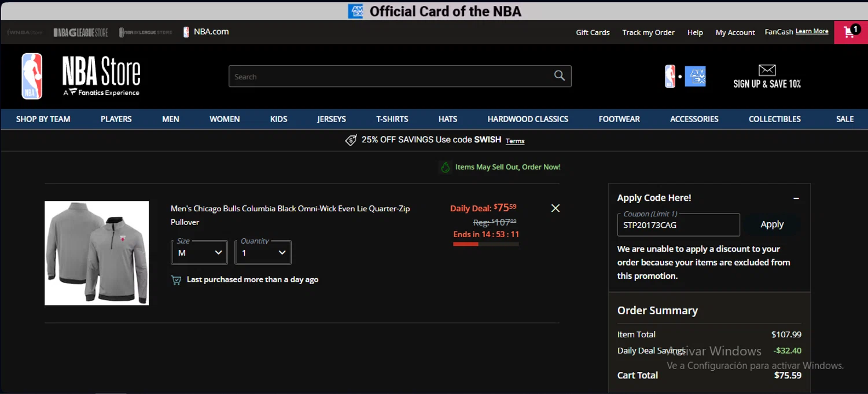This screenshot has width=868, height=394.
Task: Open Track my Order link
Action: click(x=648, y=32)
